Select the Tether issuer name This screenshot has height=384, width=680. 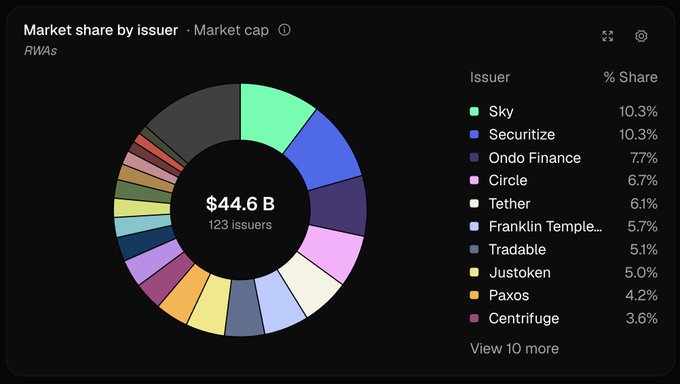[509, 203]
